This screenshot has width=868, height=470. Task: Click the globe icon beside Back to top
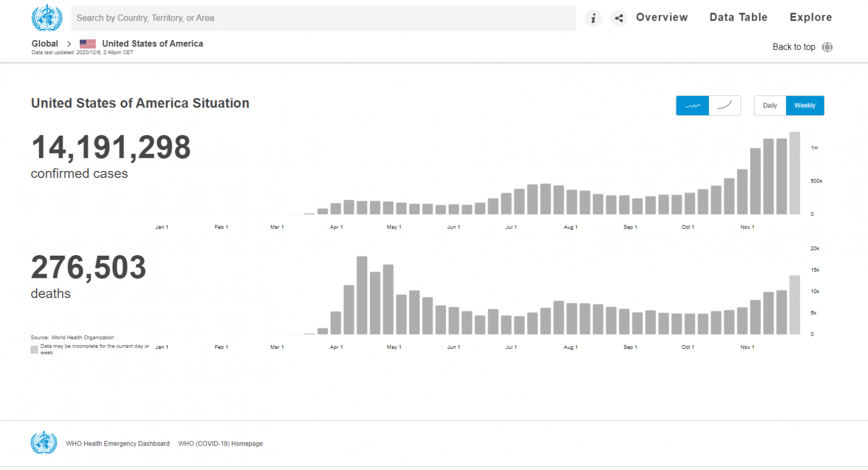pyautogui.click(x=827, y=47)
